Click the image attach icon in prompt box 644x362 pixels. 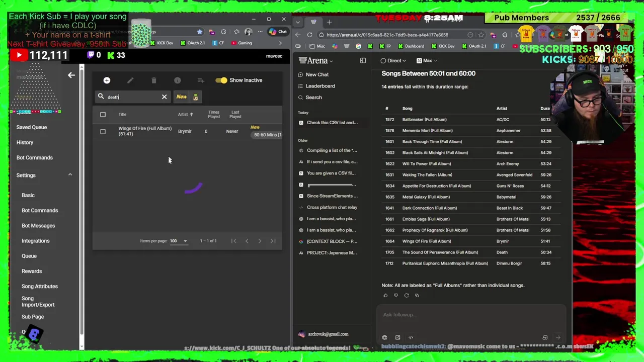[x=397, y=338]
